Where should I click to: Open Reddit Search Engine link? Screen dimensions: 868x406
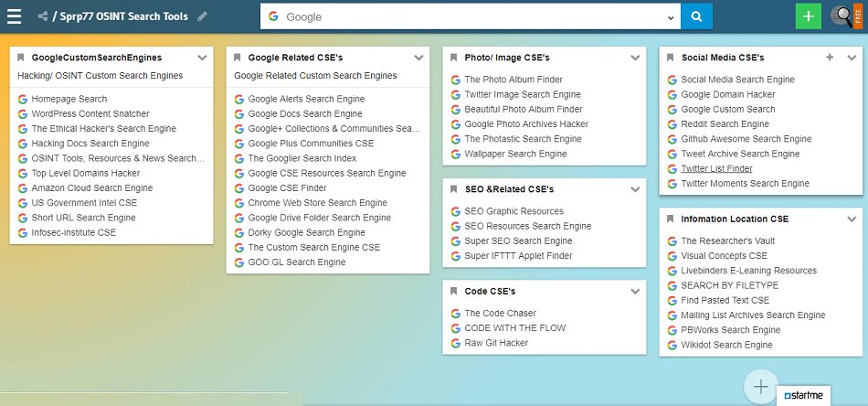coord(725,124)
